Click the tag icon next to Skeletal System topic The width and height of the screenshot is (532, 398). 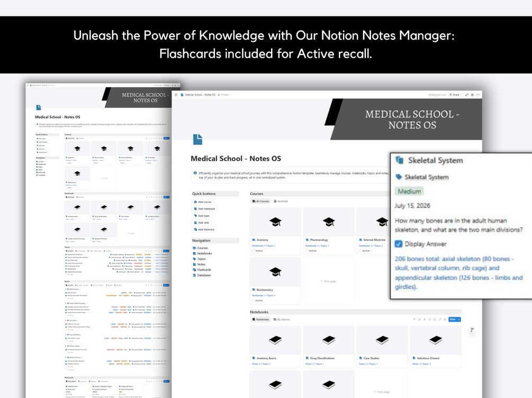[x=399, y=177]
